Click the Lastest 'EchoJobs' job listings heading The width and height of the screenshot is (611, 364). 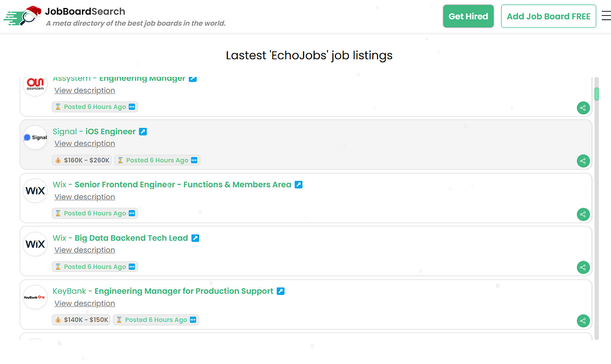pos(309,56)
